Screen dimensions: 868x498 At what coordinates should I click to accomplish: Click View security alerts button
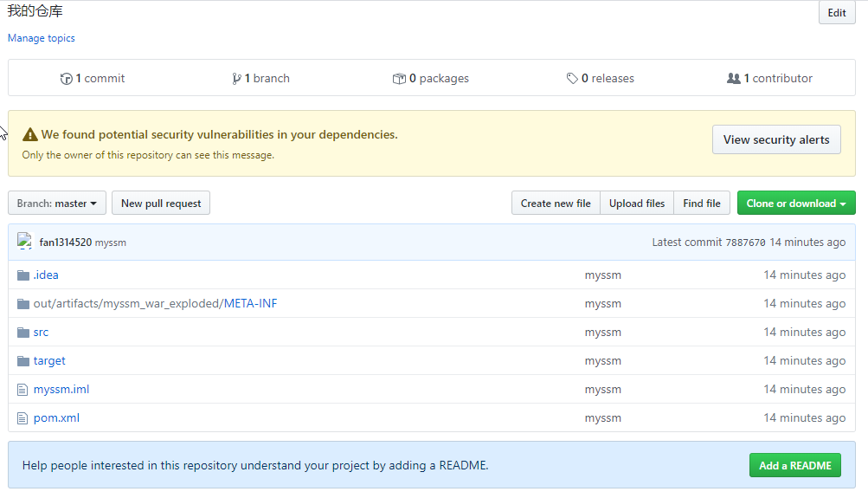[776, 139]
